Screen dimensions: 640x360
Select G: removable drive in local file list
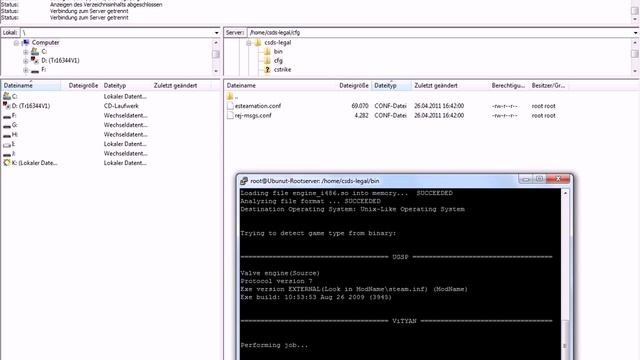pos(10,125)
